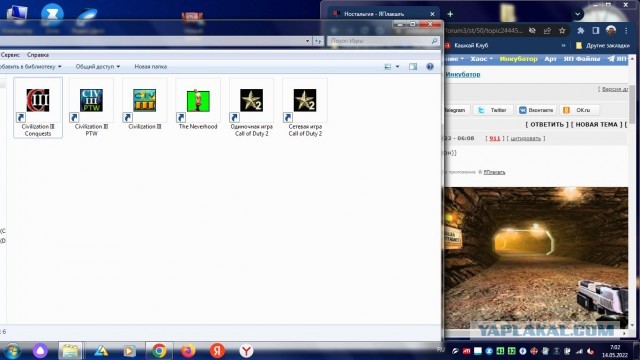Expand the add to library dropdown
The height and width of the screenshot is (360, 640).
click(30, 67)
